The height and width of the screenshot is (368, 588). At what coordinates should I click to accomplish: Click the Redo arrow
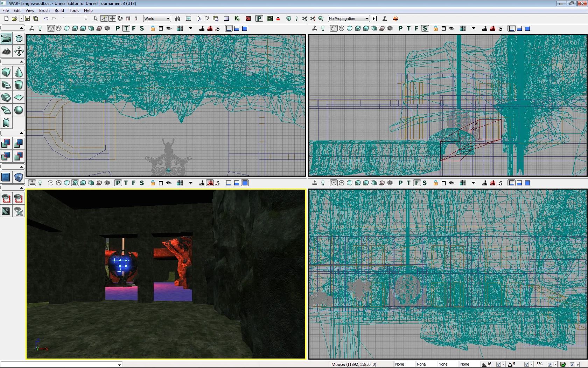point(54,19)
